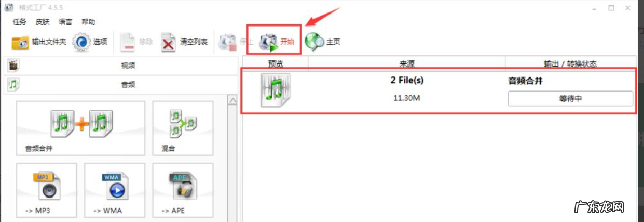Image resolution: width=644 pixels, height=222 pixels.
Task: Choose the -> WMA conversion tile
Action: click(x=115, y=191)
